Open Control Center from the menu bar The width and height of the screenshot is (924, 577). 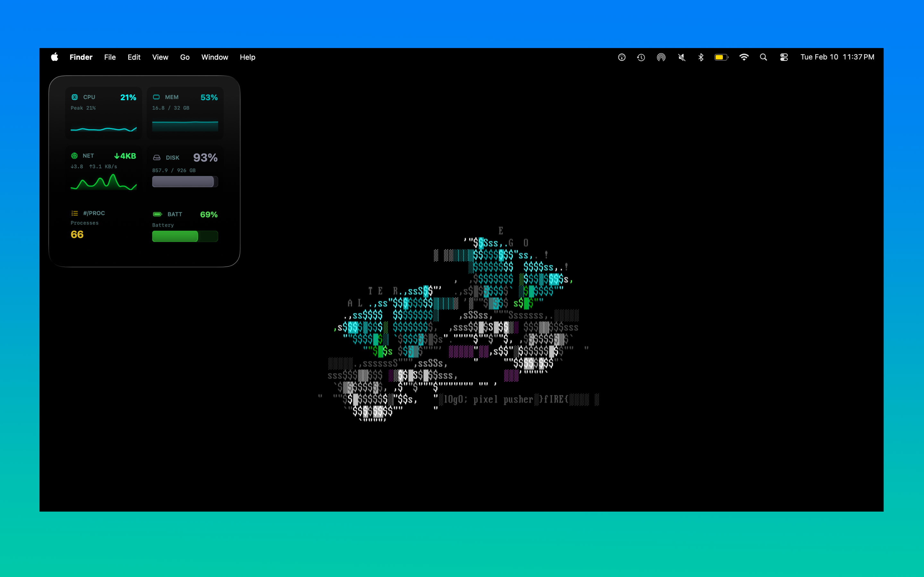pyautogui.click(x=784, y=57)
